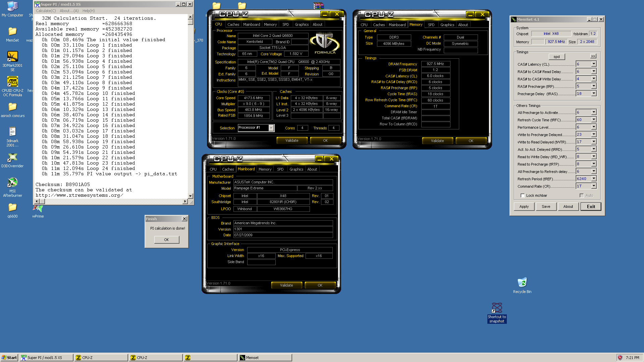Click Super PI horizontal scrollbar right arrow
Screen dimensions: 644x362
coord(185,201)
